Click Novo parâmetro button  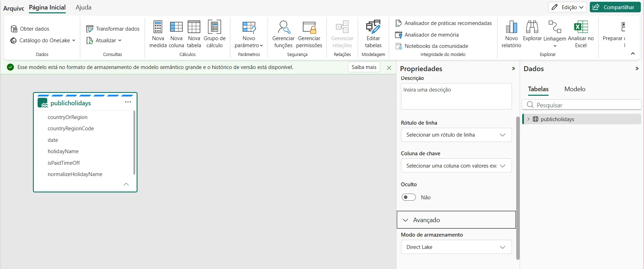click(x=249, y=34)
